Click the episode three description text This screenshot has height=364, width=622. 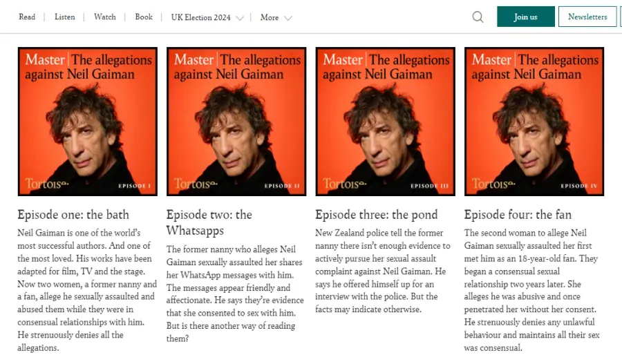coord(382,271)
